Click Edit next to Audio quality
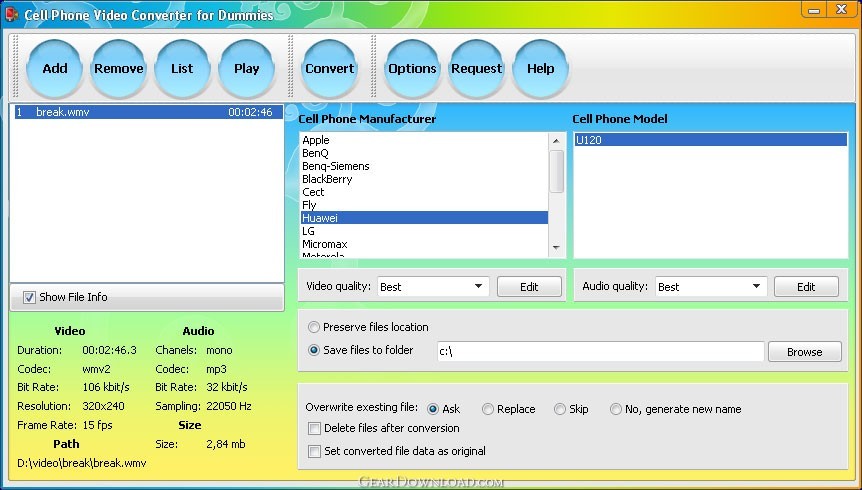862x490 pixels. click(x=806, y=287)
